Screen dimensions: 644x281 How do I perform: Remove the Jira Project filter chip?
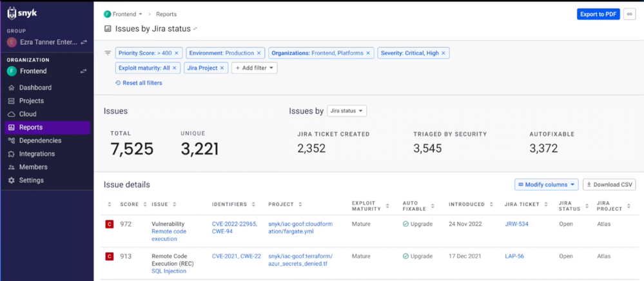(222, 68)
